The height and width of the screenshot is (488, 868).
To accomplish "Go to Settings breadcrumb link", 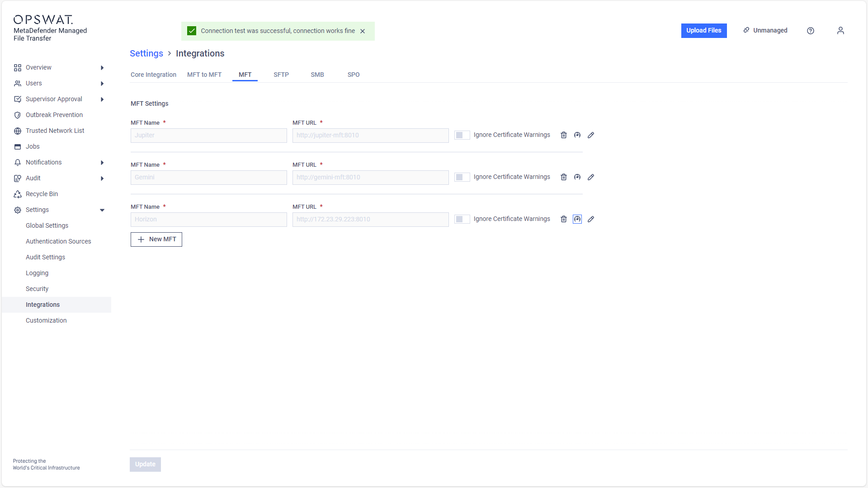I will pyautogui.click(x=146, y=53).
